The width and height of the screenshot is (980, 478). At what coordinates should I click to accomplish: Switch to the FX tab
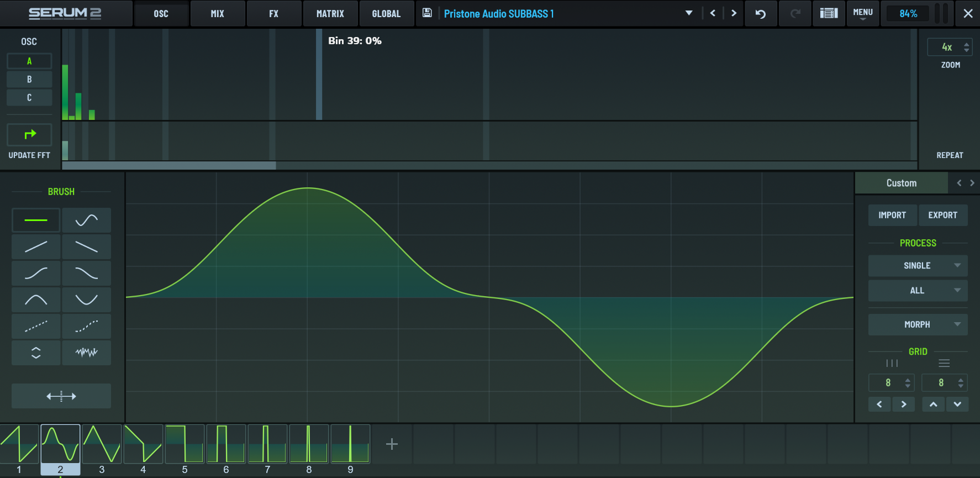click(x=274, y=14)
